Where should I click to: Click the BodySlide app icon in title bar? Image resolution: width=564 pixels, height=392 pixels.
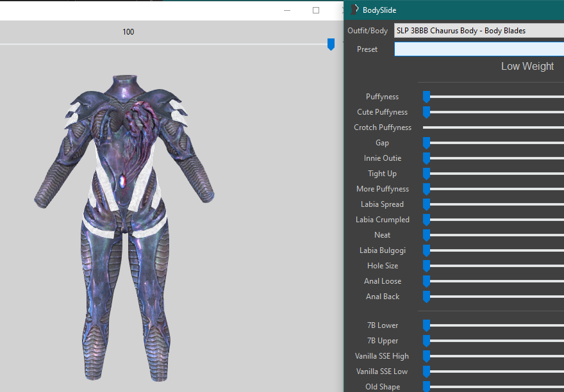[354, 10]
